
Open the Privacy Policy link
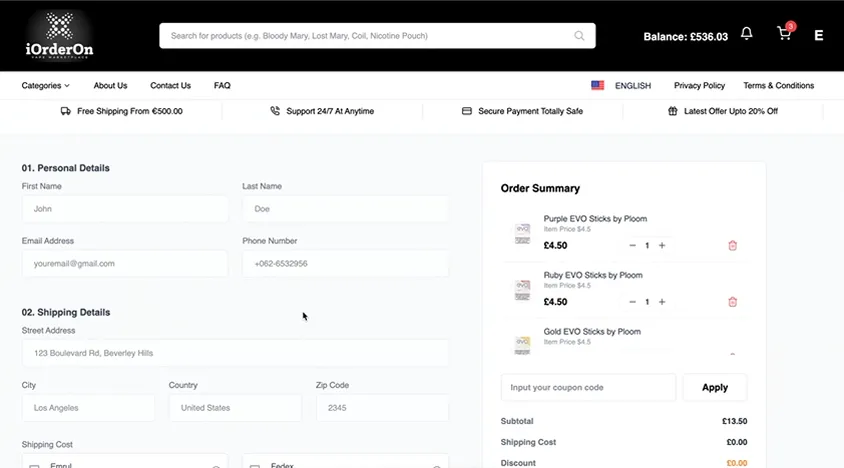[x=699, y=86]
